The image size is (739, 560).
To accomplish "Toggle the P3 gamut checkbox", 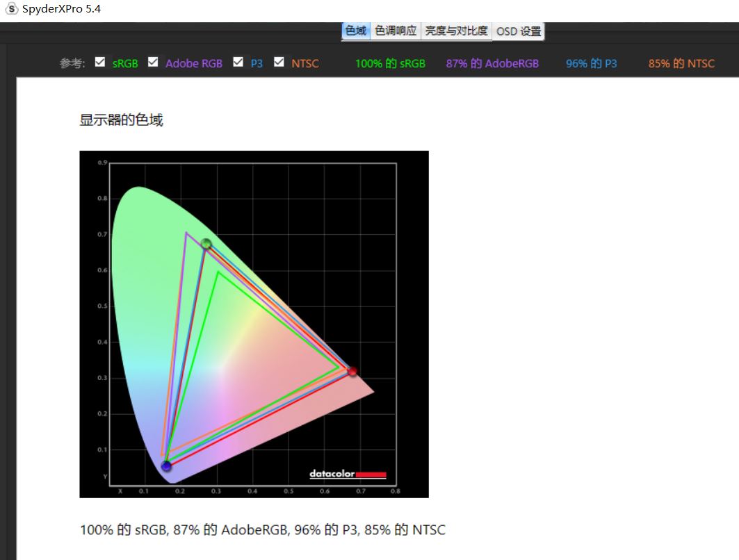I will 238,61.
